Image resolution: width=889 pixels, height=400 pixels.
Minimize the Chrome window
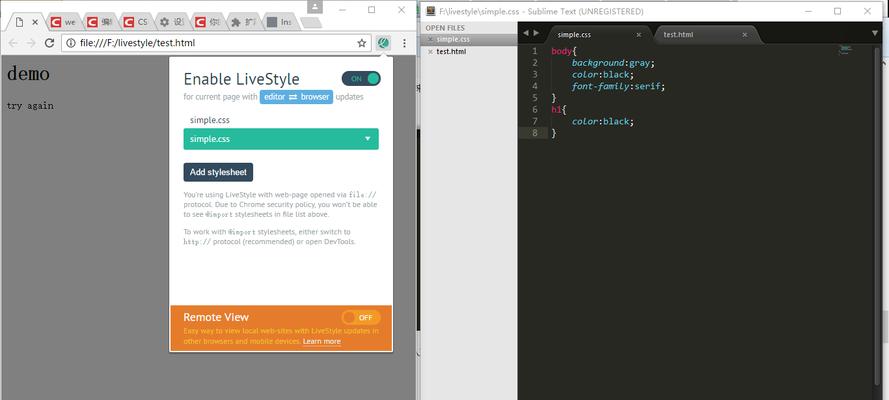coord(341,10)
